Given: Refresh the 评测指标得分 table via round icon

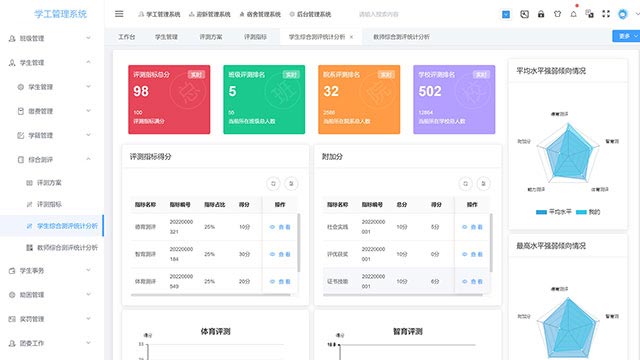Looking at the screenshot, I should click(x=273, y=184).
